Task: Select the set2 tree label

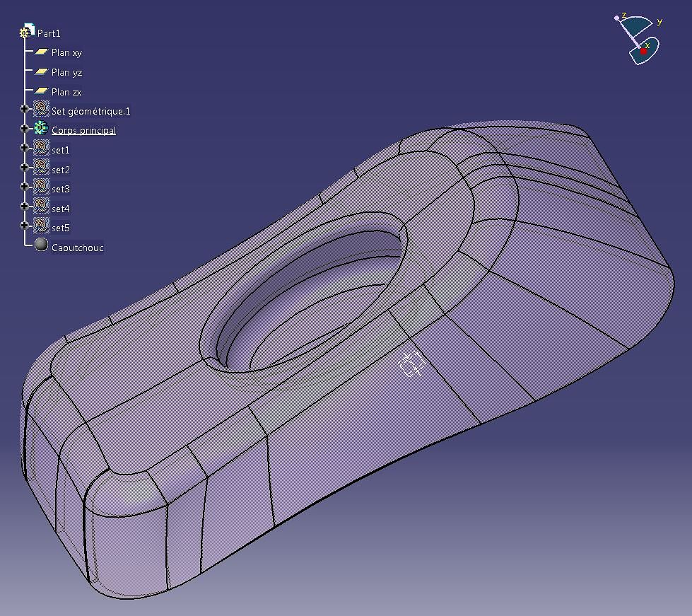Action: click(x=61, y=170)
